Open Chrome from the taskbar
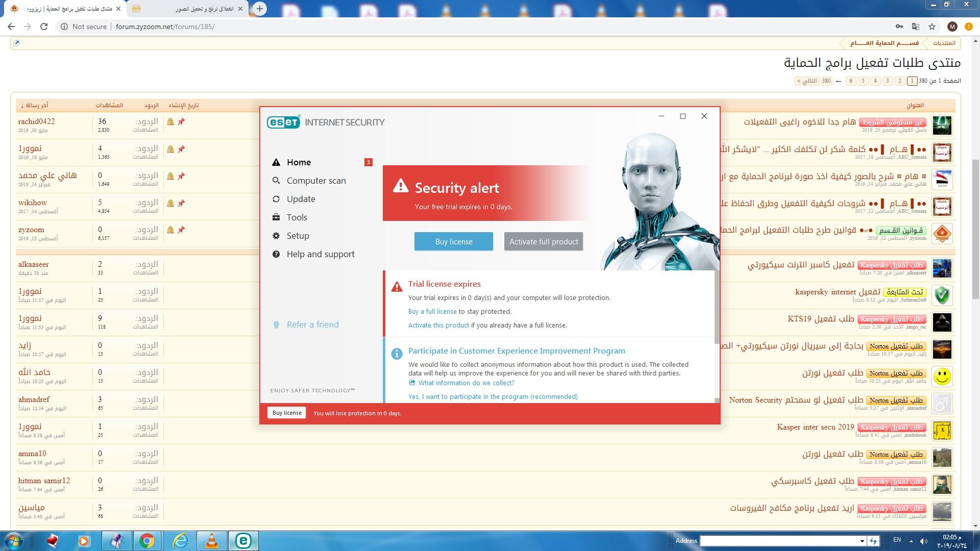980x551 pixels. pos(147,541)
